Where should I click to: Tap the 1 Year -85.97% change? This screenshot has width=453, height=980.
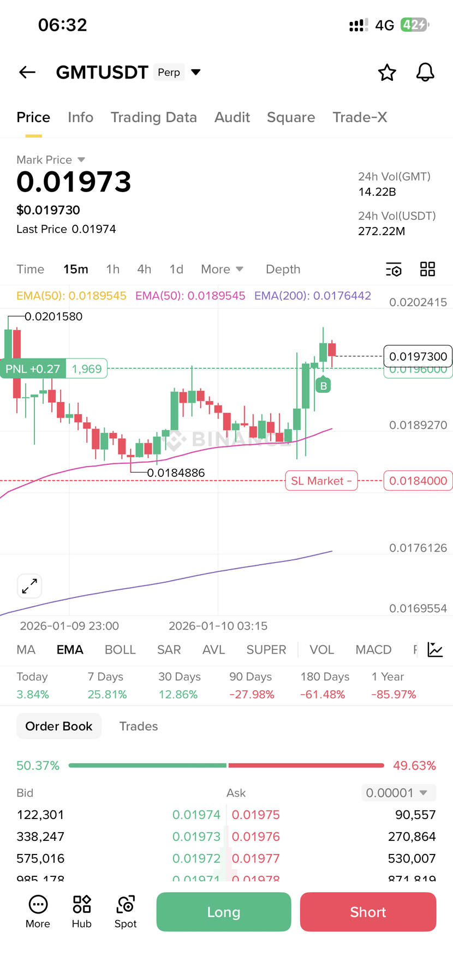point(394,685)
